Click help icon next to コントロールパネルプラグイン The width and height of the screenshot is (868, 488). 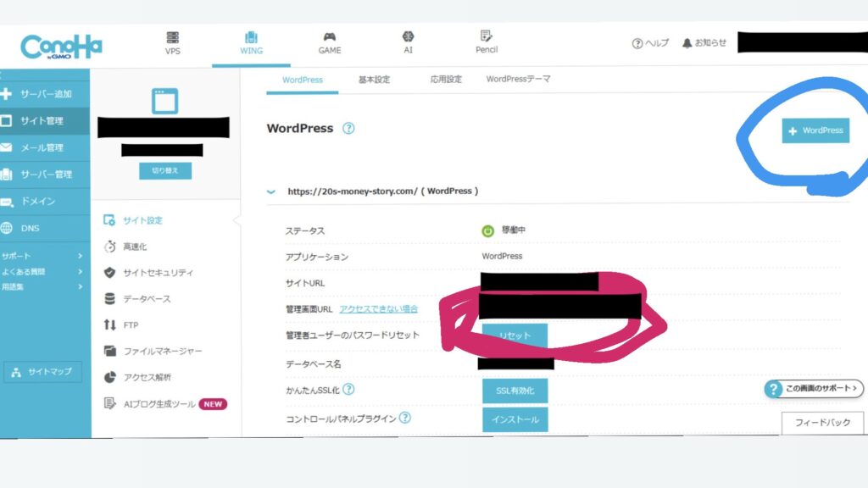pyautogui.click(x=405, y=418)
